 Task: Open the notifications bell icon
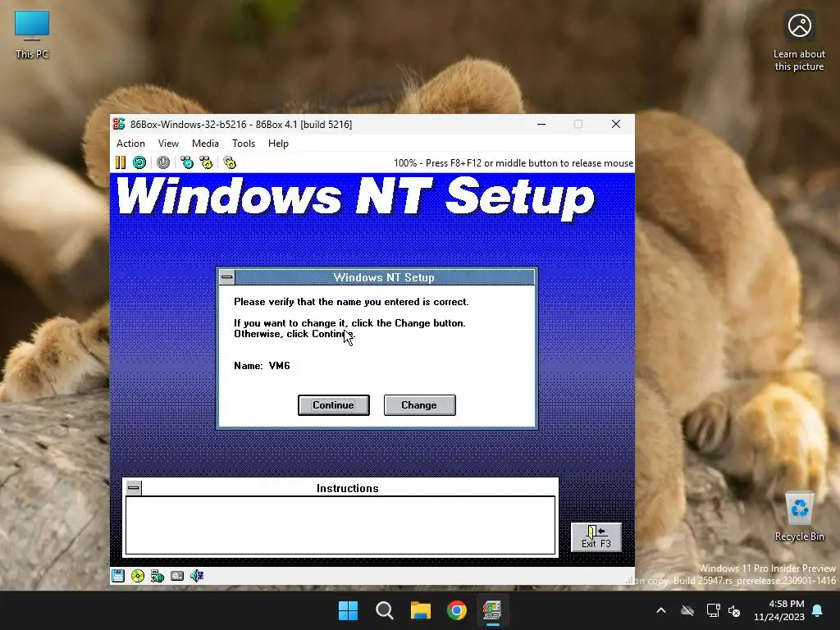[x=818, y=610]
